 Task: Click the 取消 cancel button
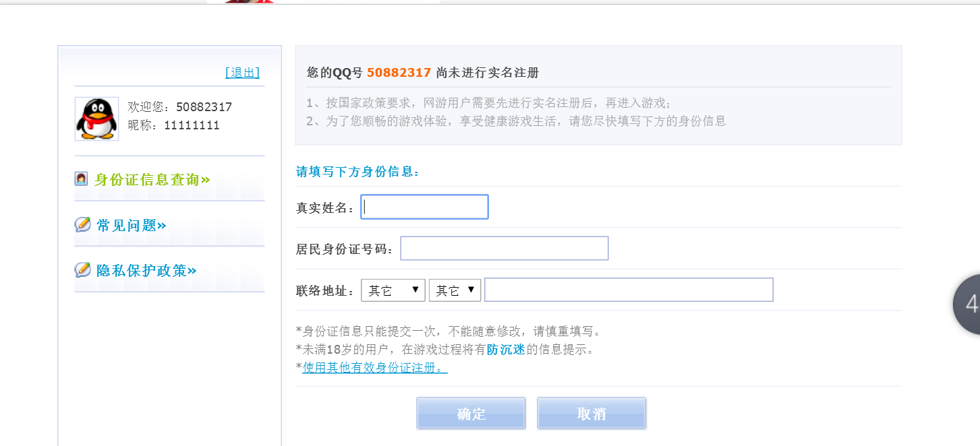pos(592,414)
